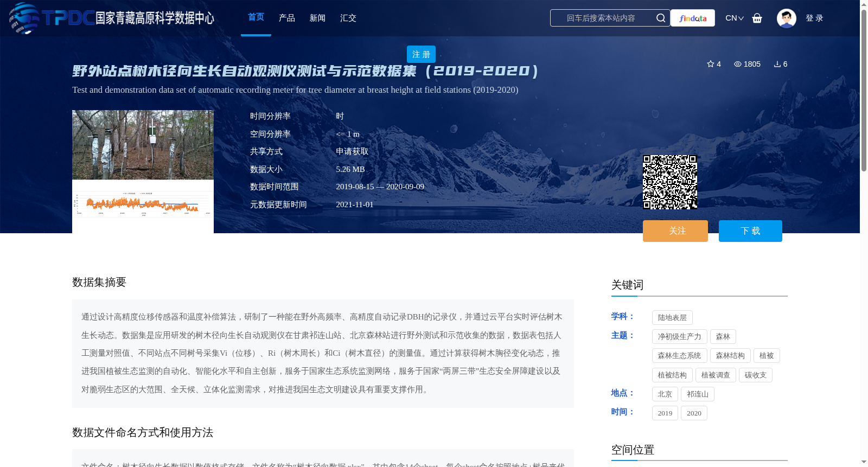Click the star favorites count icon

pyautogui.click(x=711, y=64)
